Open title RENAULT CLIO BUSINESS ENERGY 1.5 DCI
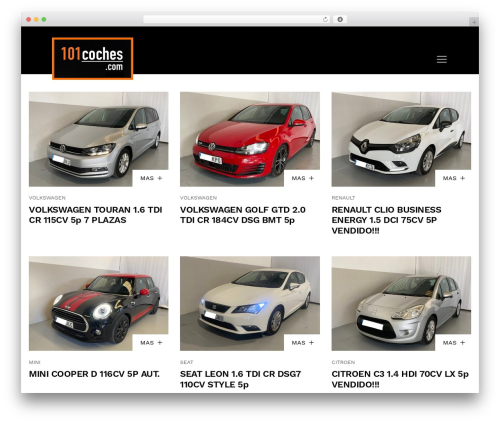The height and width of the screenshot is (423, 500). (x=386, y=220)
